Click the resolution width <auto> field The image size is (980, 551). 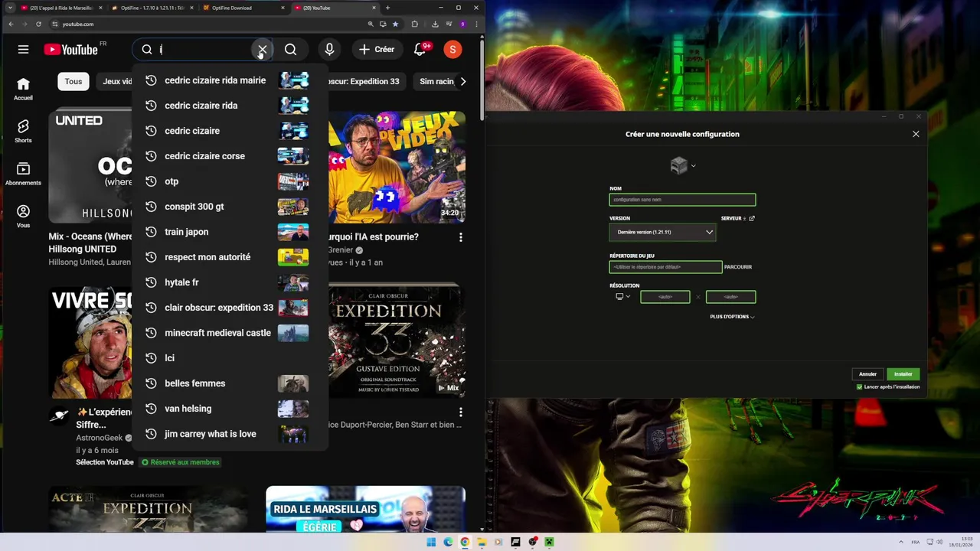(x=665, y=297)
